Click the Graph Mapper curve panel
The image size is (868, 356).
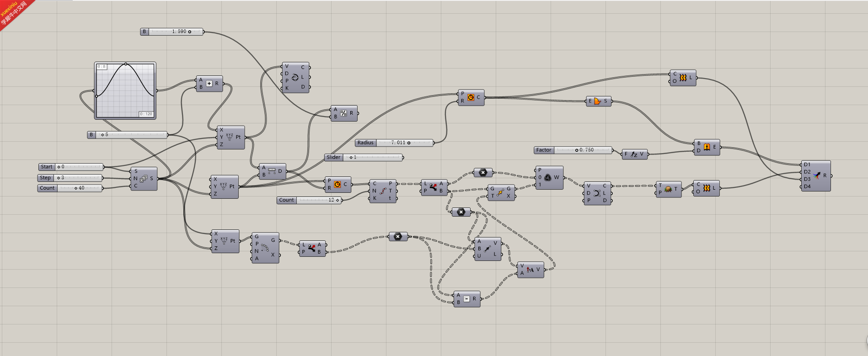[x=125, y=90]
